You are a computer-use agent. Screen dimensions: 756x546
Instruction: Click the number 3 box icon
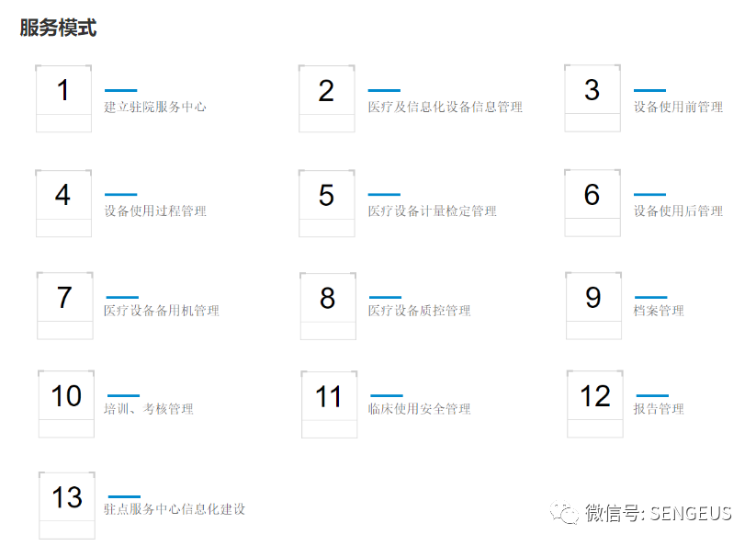click(x=592, y=98)
